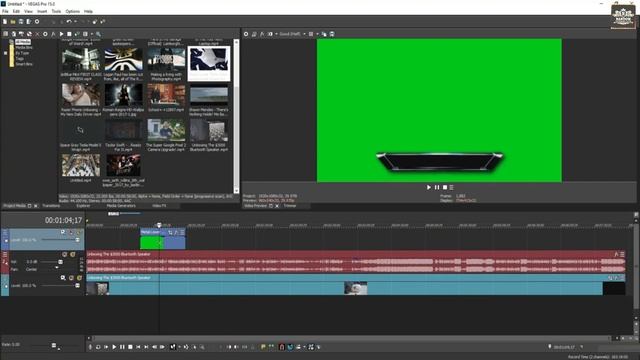
Task: Click the Remove selected media X icon
Action: 37,34
